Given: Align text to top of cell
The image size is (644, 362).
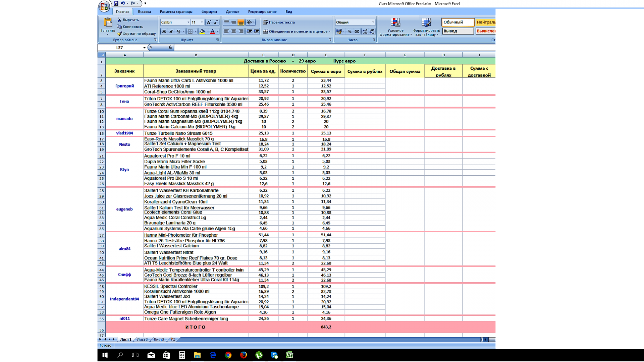Looking at the screenshot, I should click(226, 22).
